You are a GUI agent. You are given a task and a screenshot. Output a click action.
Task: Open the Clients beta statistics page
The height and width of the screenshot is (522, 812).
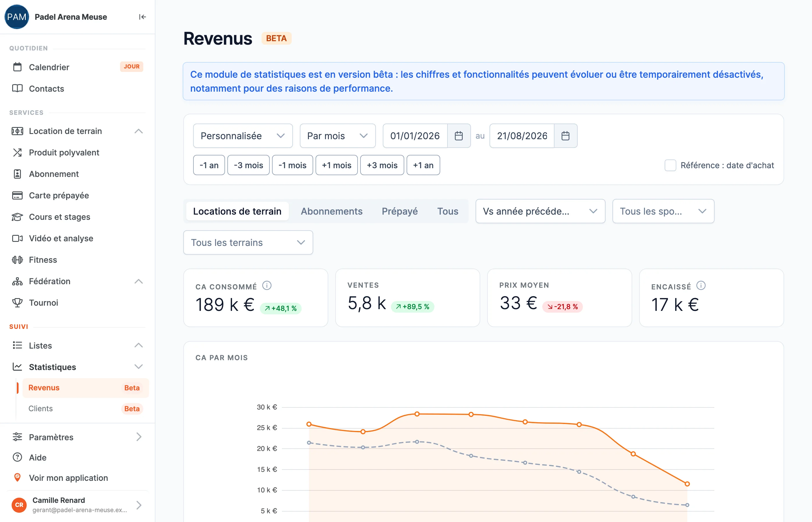point(85,408)
